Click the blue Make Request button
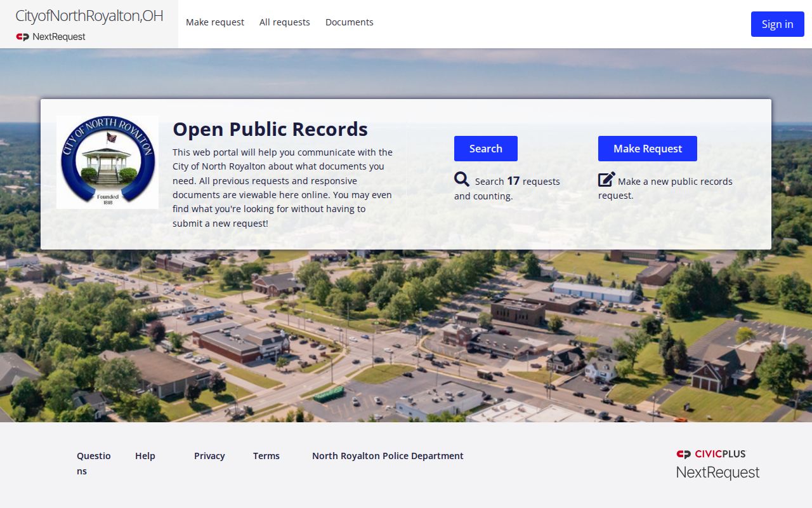812x508 pixels. [648, 149]
